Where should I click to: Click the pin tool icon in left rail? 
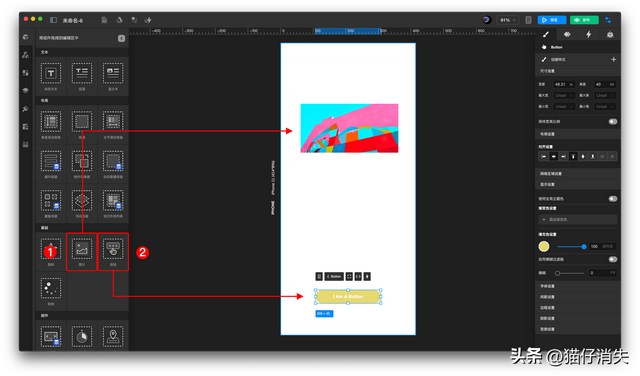pos(26,109)
